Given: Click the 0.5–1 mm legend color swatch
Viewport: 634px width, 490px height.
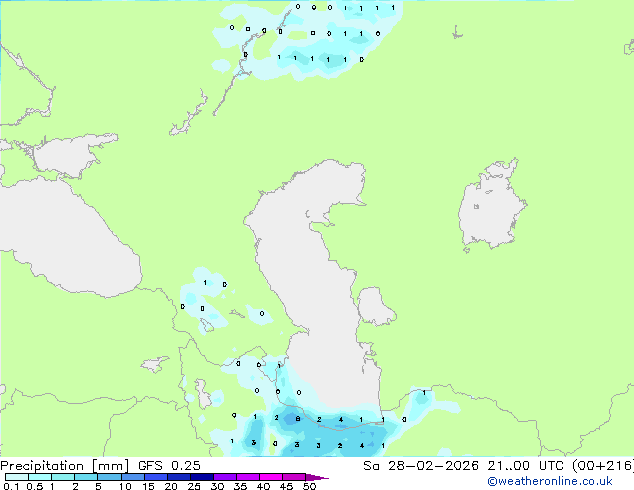Looking at the screenshot, I should coord(40,477).
